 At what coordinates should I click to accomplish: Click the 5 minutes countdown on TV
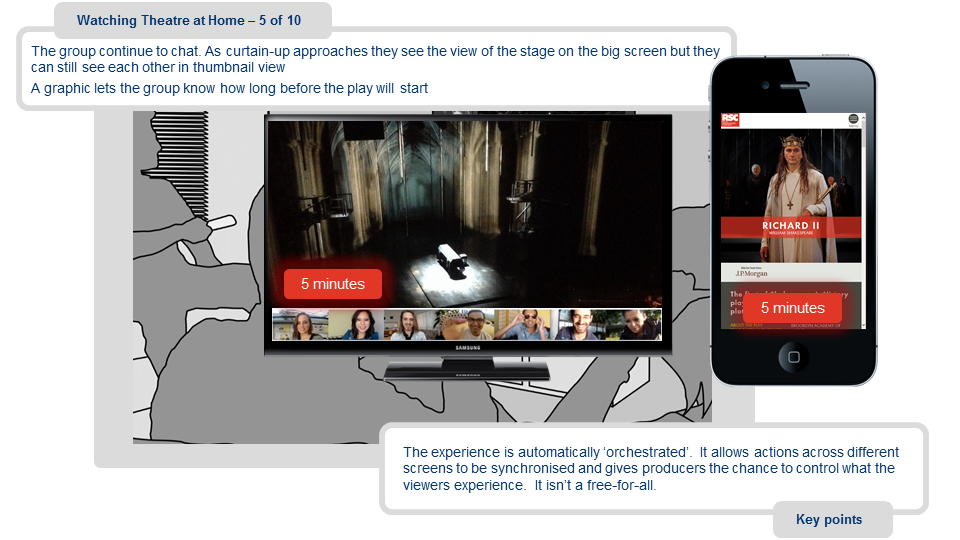(332, 284)
